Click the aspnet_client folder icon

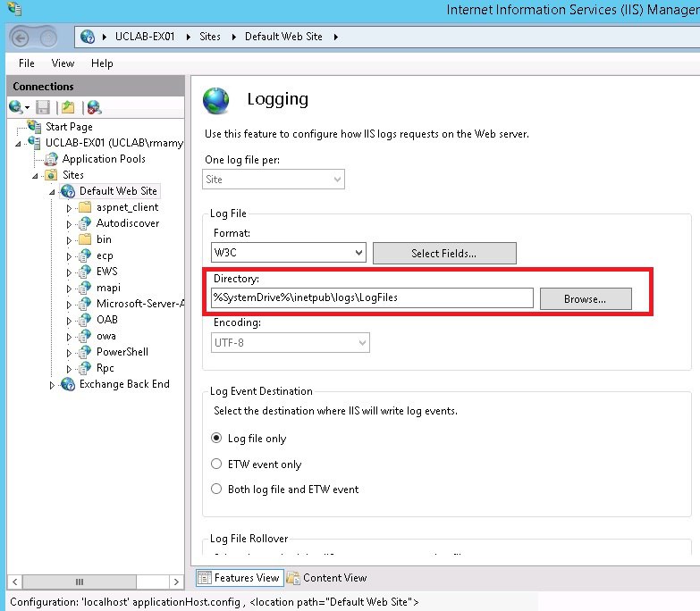tap(85, 207)
